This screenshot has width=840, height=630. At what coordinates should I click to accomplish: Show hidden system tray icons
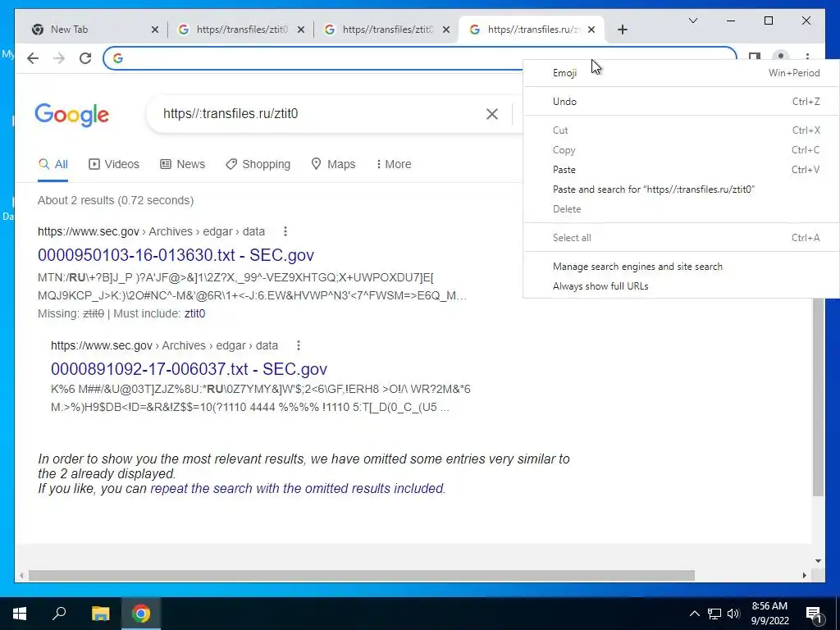click(694, 614)
